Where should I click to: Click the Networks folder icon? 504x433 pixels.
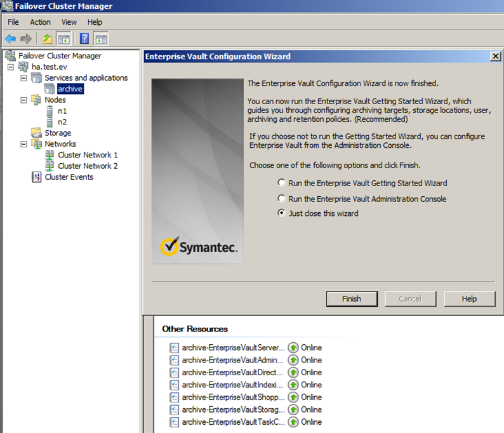tap(36, 143)
